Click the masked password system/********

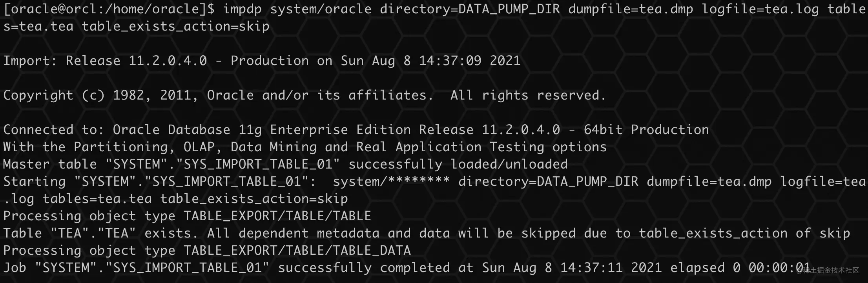coord(391,181)
